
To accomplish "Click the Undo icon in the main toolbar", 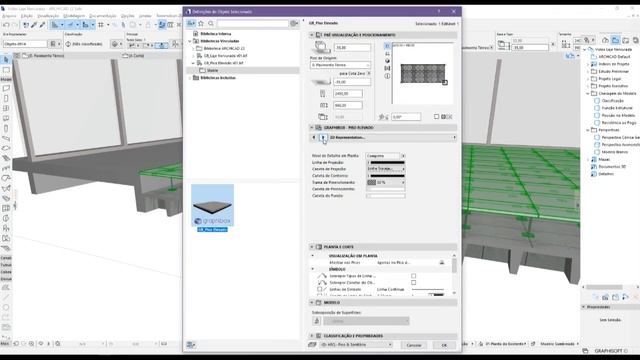I will click(6, 25).
